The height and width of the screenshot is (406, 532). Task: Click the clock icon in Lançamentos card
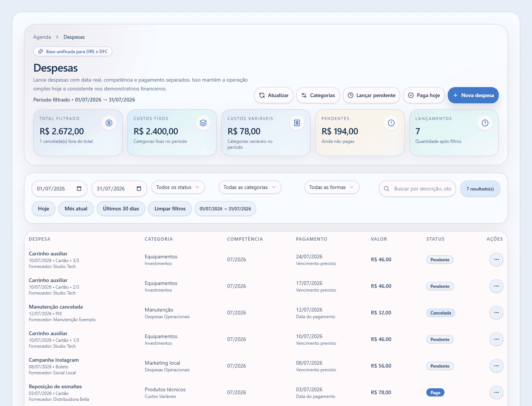click(485, 123)
